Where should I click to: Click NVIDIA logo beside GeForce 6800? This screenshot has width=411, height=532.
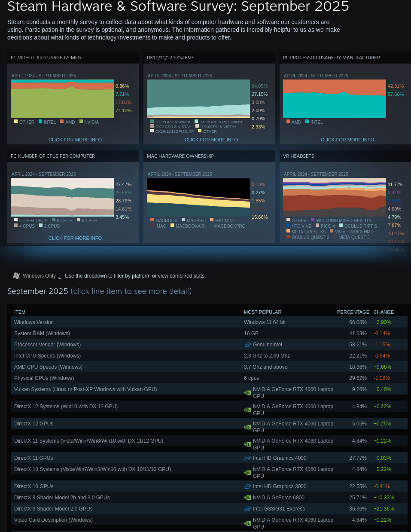click(x=247, y=498)
